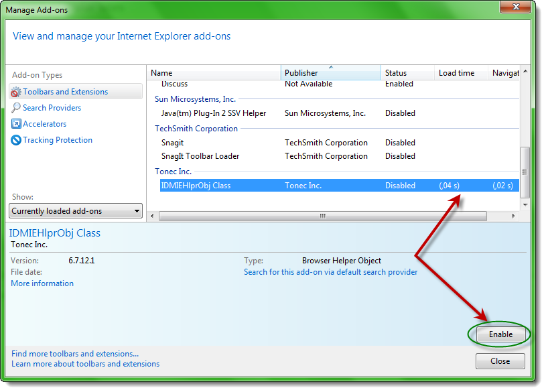Select Toolbars and Extensions add-on type

(x=76, y=92)
